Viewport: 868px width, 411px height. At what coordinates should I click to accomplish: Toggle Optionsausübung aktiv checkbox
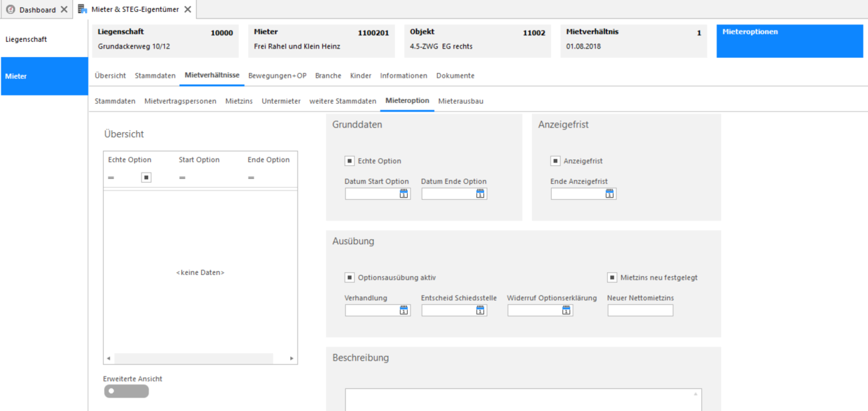pos(349,278)
